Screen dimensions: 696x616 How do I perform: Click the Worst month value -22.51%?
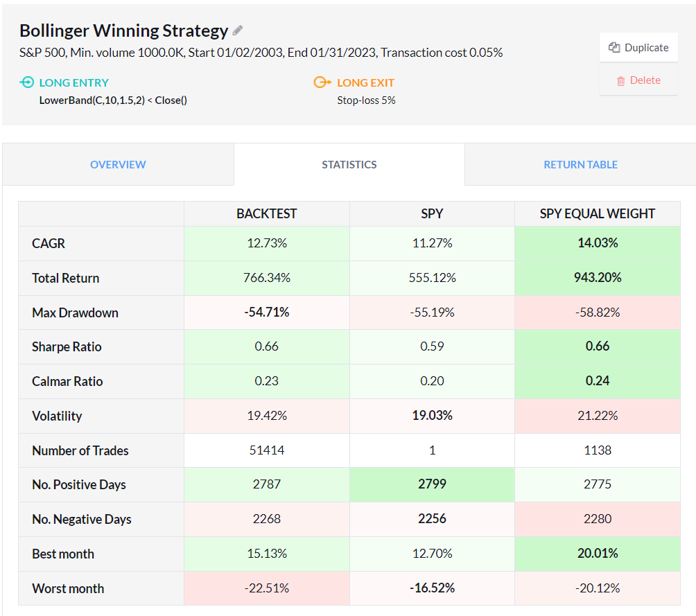[x=266, y=588]
